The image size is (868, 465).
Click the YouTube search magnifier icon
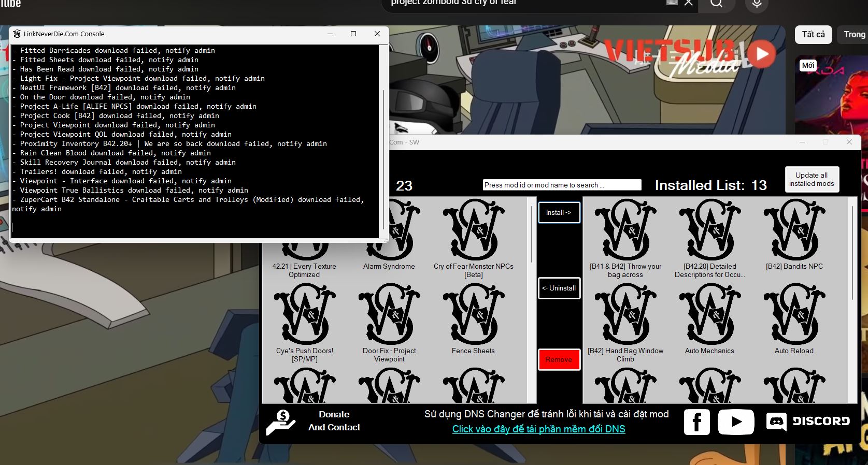pos(716,3)
